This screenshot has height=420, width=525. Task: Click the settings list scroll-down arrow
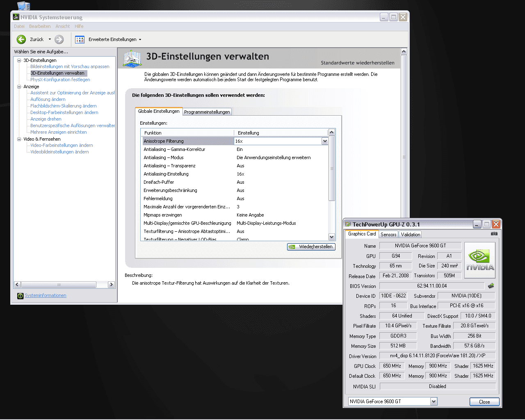tap(332, 237)
